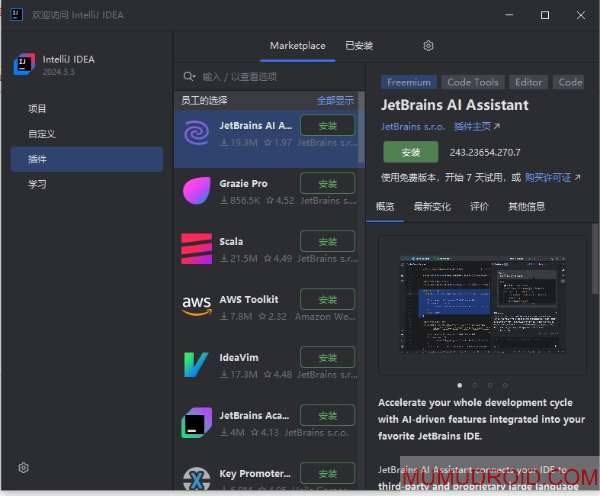This screenshot has width=600, height=496.
Task: Select the second carousel dot
Action: click(x=475, y=385)
